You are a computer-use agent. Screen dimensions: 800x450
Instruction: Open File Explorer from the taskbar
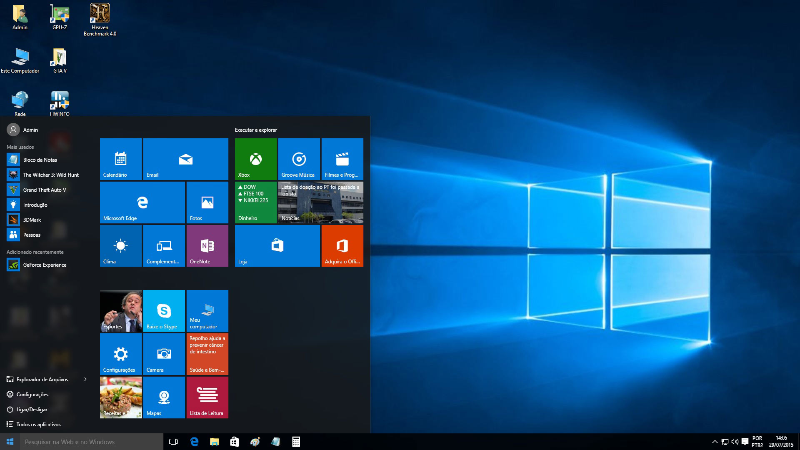[214, 442]
